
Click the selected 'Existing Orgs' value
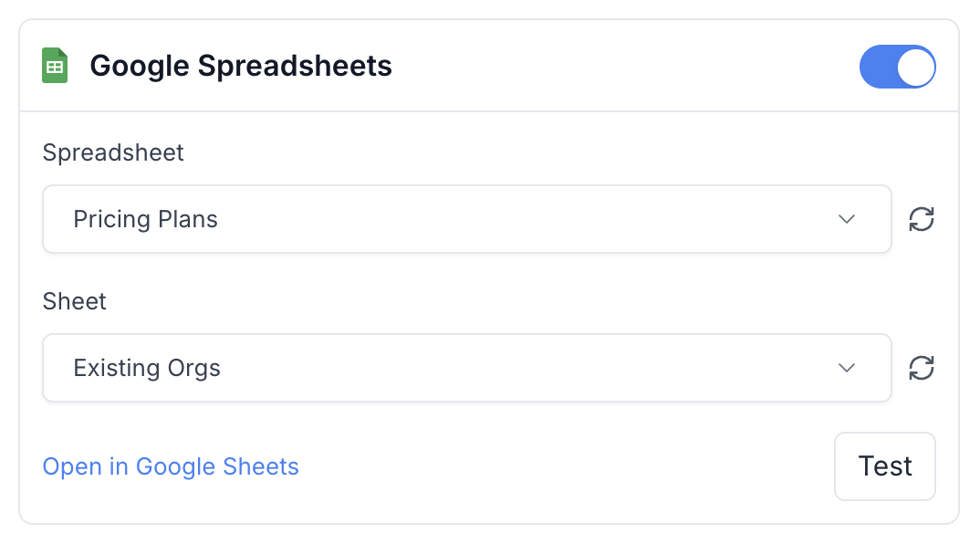pyautogui.click(x=147, y=368)
